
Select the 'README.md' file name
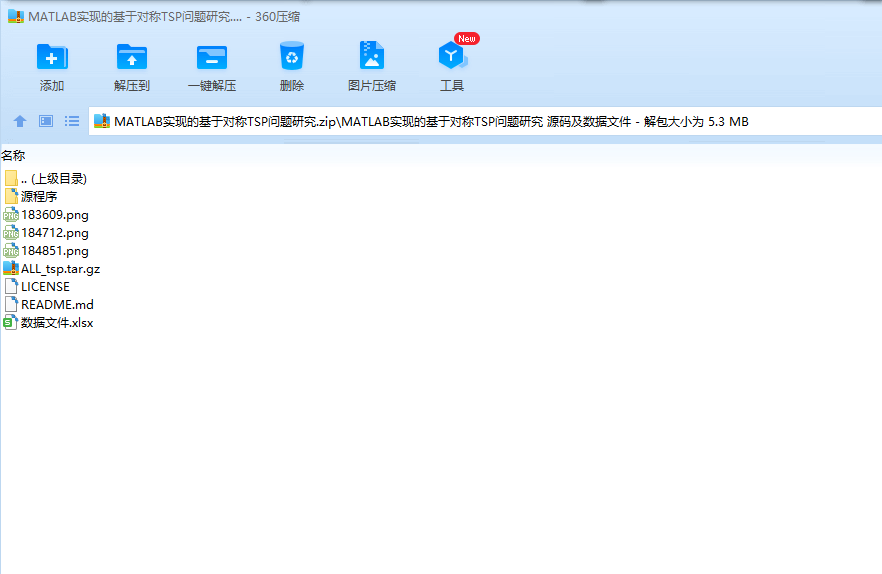pyautogui.click(x=57, y=304)
